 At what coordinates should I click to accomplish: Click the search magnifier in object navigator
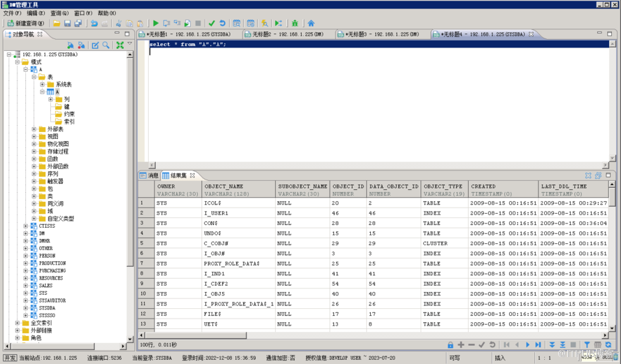(106, 45)
